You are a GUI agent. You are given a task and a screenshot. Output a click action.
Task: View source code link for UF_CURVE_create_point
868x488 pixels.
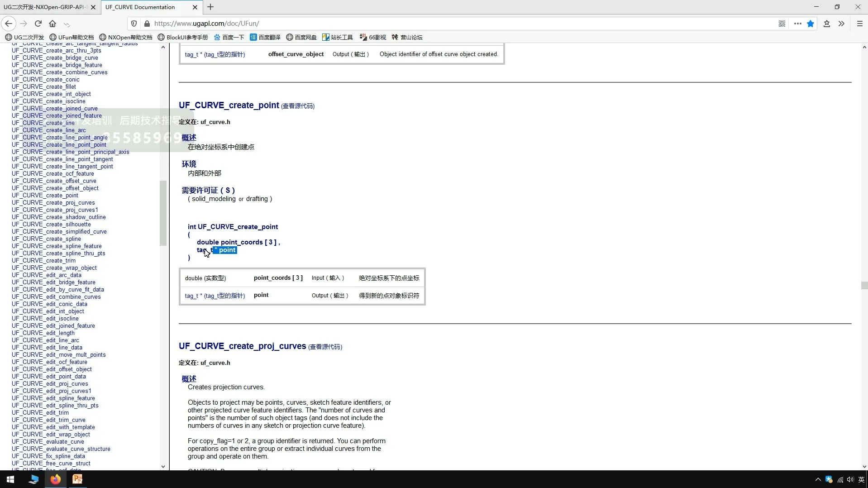[298, 106]
